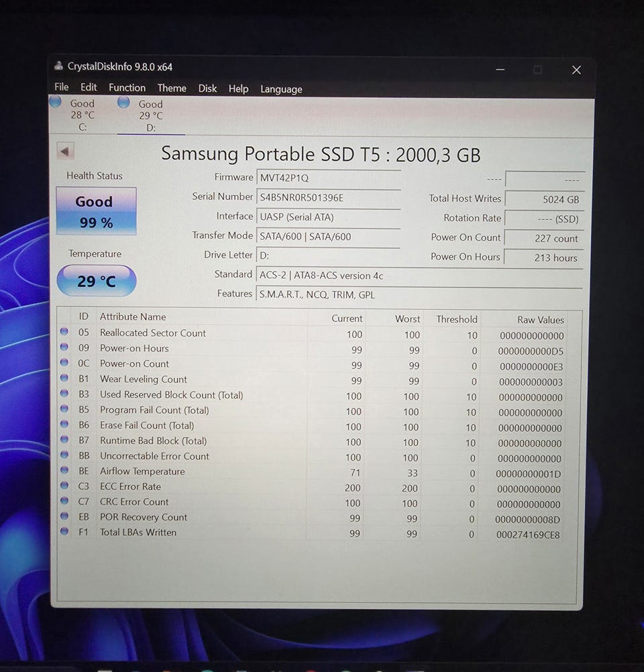Click the Current column header

[347, 319]
